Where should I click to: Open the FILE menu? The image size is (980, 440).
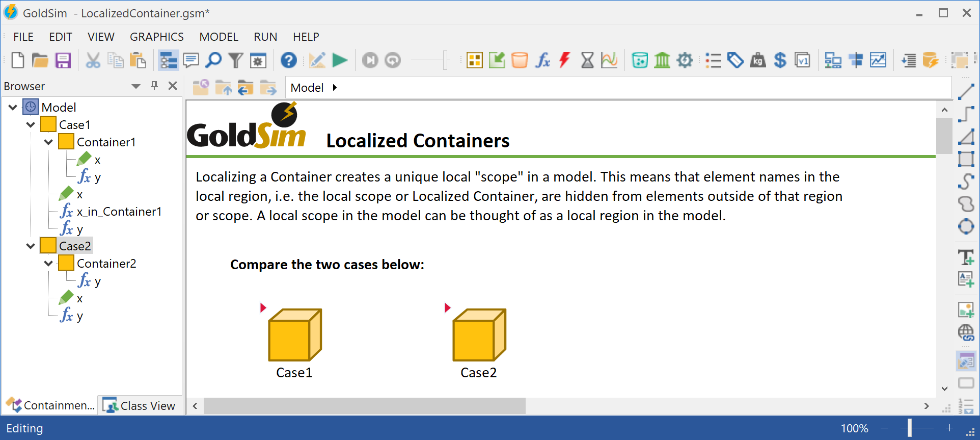pos(23,37)
